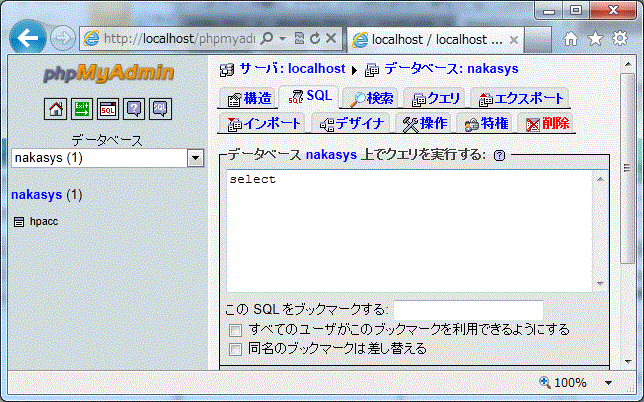Click page scrollbar down arrow
The height and width of the screenshot is (402, 644).
(628, 362)
